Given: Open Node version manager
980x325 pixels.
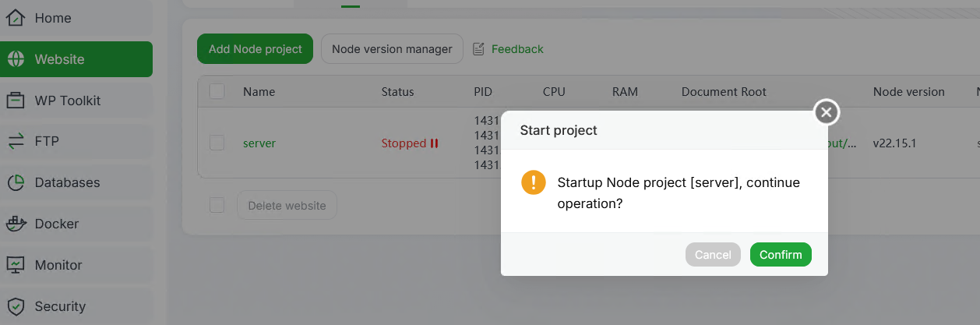Looking at the screenshot, I should [x=392, y=49].
